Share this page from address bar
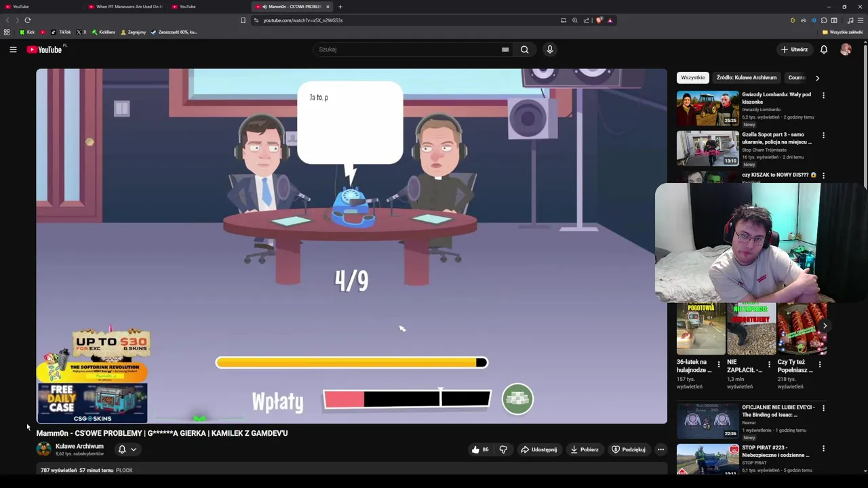The width and height of the screenshot is (868, 488). 587,20
